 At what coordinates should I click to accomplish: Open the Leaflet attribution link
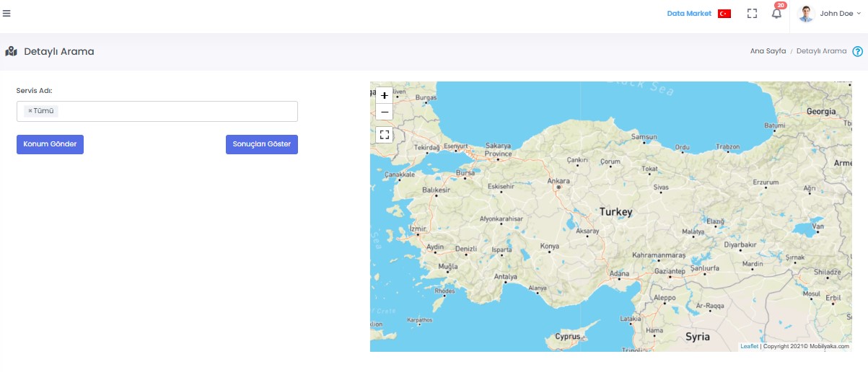point(749,347)
